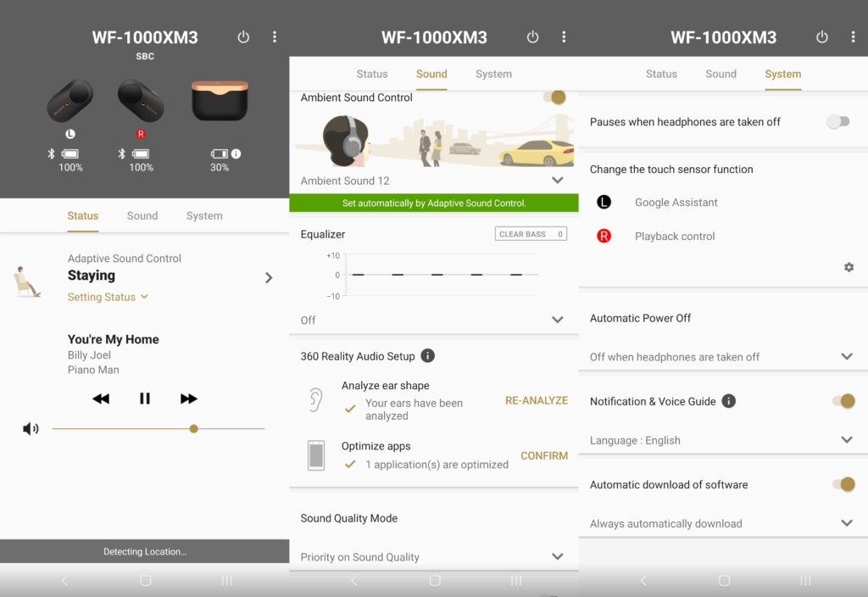Pause playback of You're My Home
The width and height of the screenshot is (868, 597).
coord(144,399)
